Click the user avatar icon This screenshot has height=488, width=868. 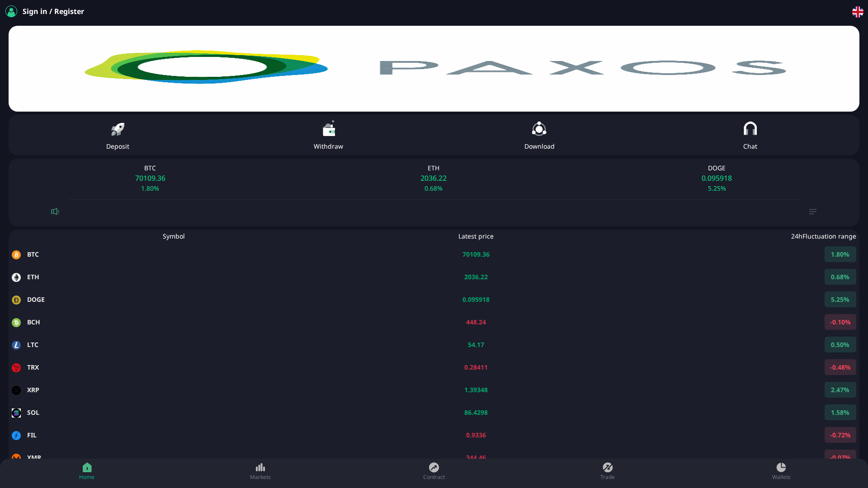11,11
